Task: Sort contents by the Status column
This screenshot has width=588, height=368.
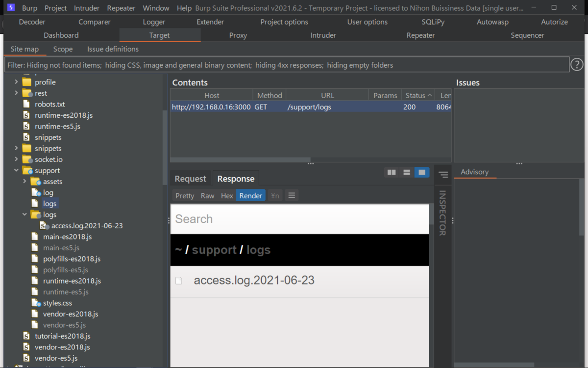Action: 418,95
